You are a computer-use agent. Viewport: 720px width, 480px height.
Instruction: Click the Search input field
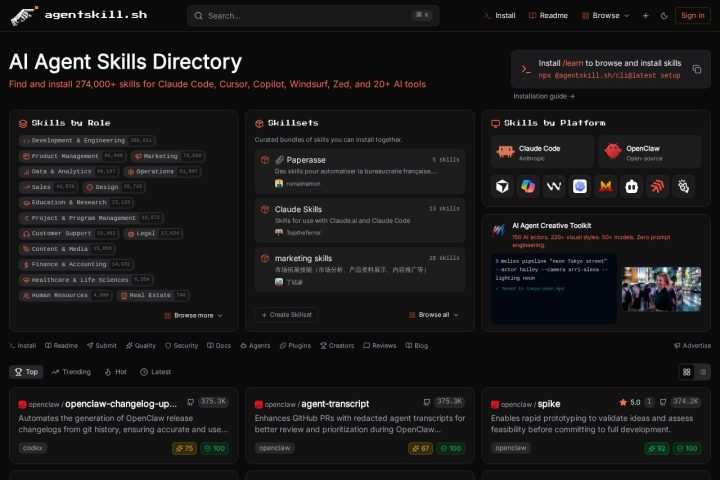coord(313,16)
